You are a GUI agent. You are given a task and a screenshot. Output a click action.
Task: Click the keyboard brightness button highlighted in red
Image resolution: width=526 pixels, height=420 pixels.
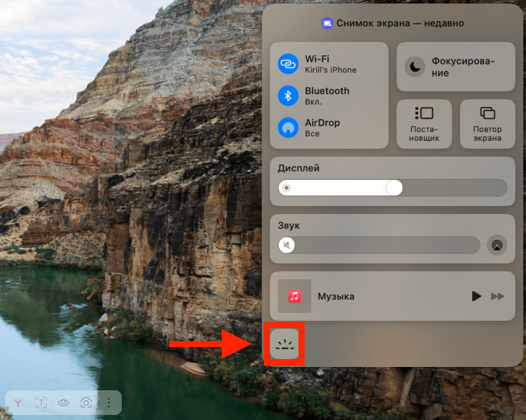click(x=284, y=345)
